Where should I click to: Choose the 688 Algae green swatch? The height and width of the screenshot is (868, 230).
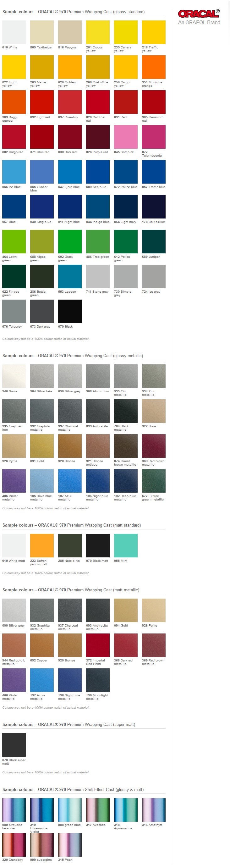pyautogui.click(x=42, y=241)
